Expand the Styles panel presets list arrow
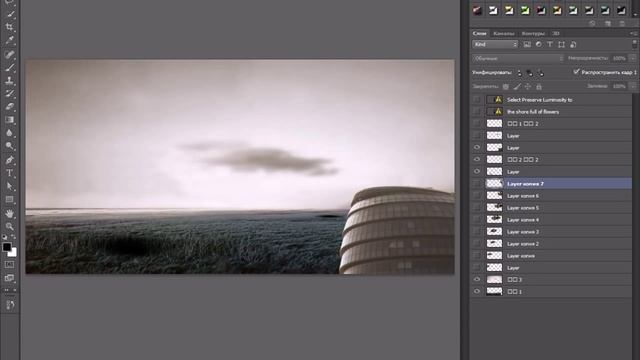Viewport: 640px width, 360px height. [635, 15]
